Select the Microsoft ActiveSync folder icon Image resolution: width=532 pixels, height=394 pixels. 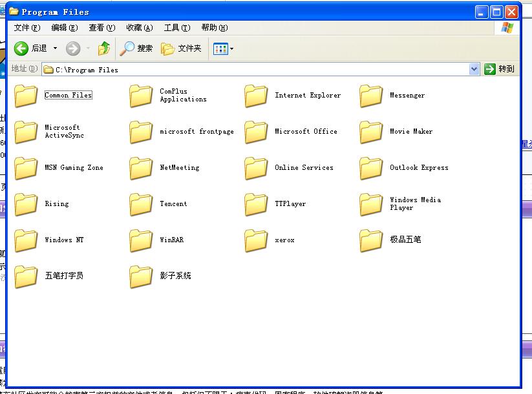[26, 132]
